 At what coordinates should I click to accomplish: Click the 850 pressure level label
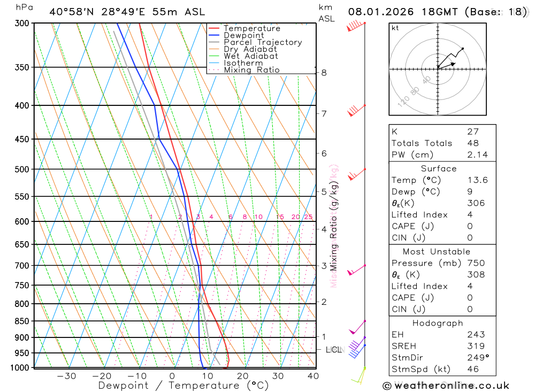(22, 321)
